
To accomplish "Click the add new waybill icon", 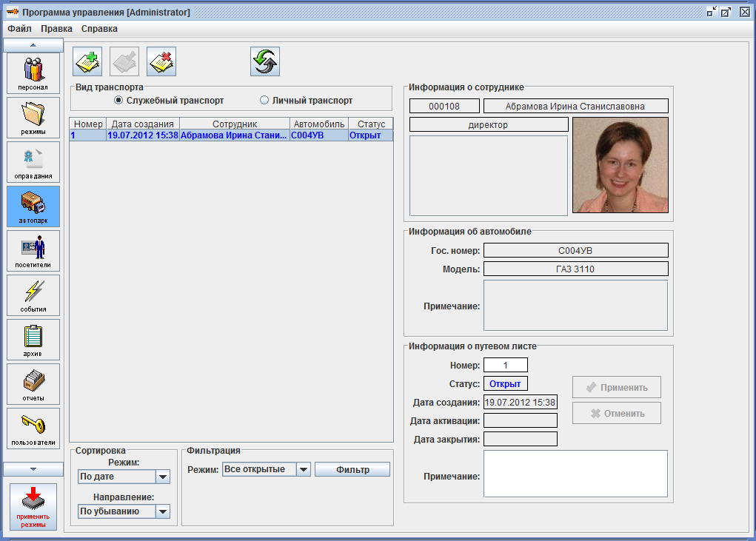I will [87, 62].
